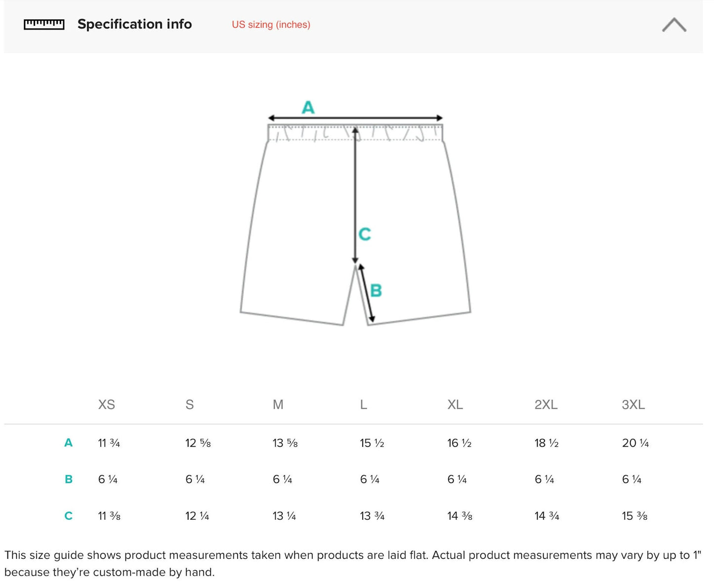Click the shorts outline diagram

(x=296, y=222)
